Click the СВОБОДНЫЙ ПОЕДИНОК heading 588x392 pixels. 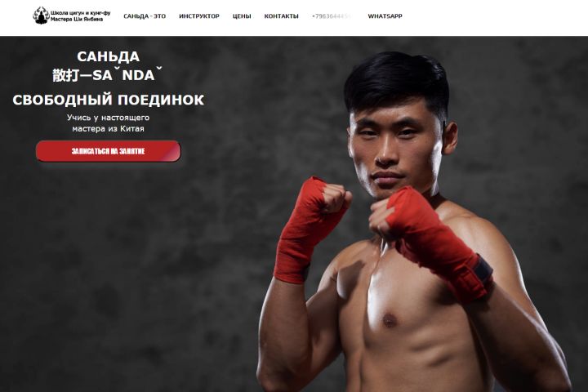(x=109, y=100)
